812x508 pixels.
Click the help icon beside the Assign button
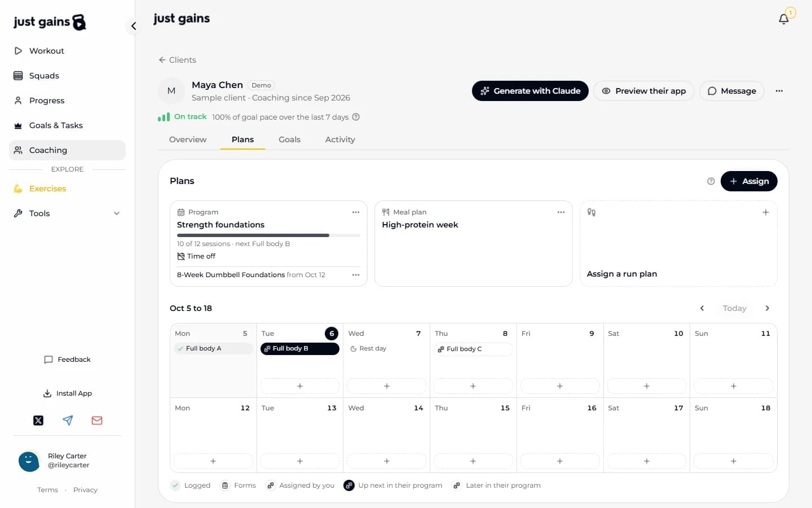coord(711,181)
